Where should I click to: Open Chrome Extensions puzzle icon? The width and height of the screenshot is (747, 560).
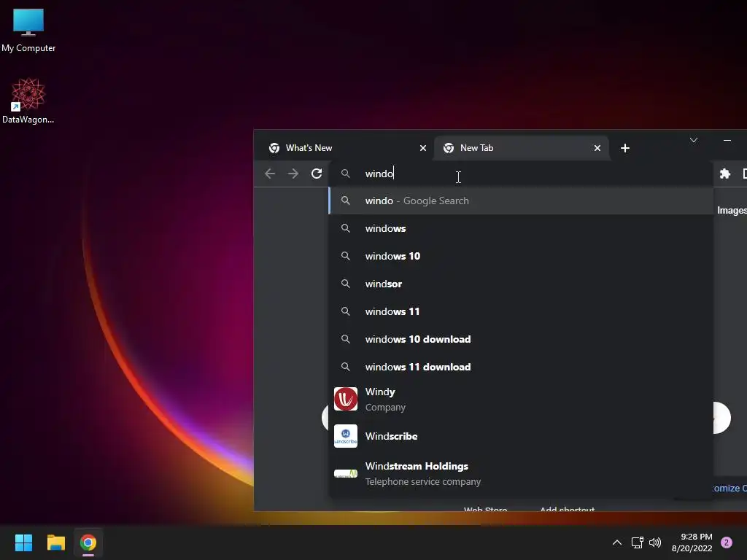coord(724,174)
